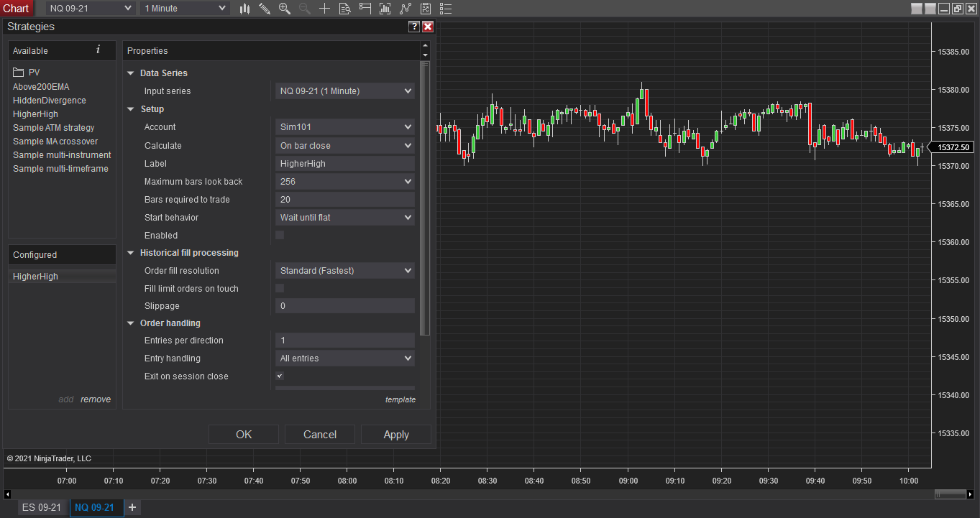Click the Slippage input field
Viewport: 980px width, 518px height.
(345, 305)
